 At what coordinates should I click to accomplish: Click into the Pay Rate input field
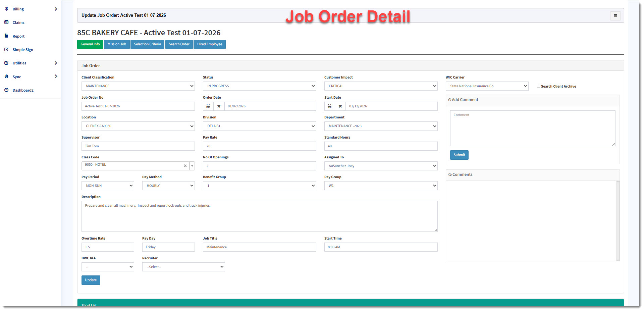tap(259, 146)
